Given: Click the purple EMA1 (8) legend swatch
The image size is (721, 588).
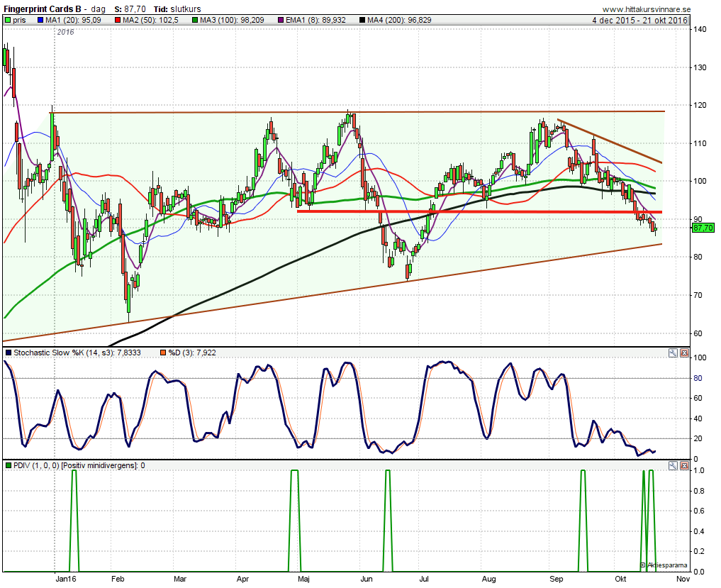Looking at the screenshot, I should pyautogui.click(x=281, y=20).
